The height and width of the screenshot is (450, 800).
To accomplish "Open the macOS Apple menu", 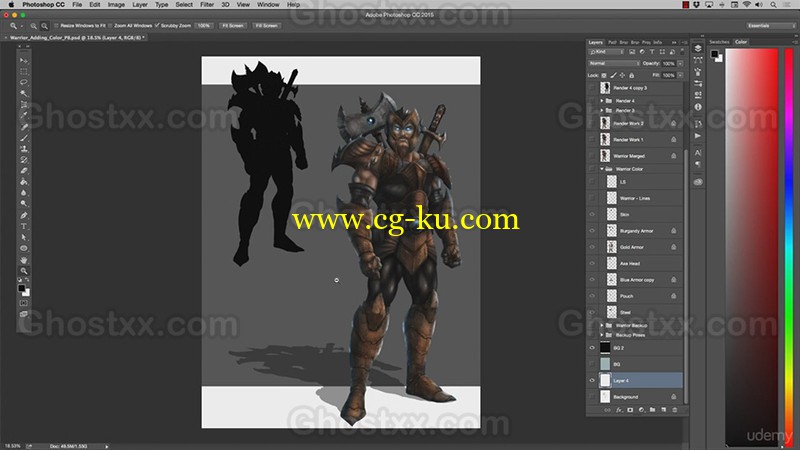I will pos(11,5).
